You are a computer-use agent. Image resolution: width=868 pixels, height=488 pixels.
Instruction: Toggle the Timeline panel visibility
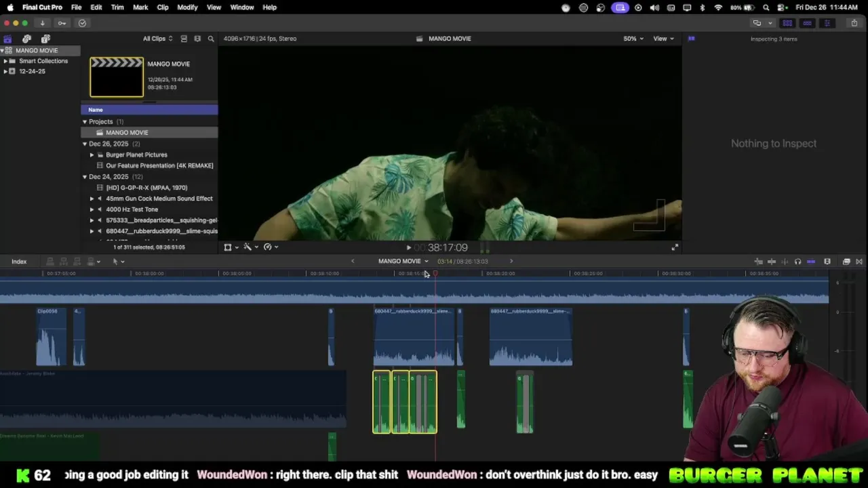click(807, 23)
